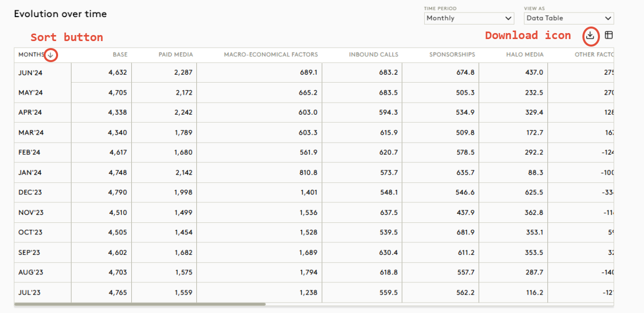The width and height of the screenshot is (644, 313).
Task: Click Halo Media value 437.0
Action: [534, 72]
